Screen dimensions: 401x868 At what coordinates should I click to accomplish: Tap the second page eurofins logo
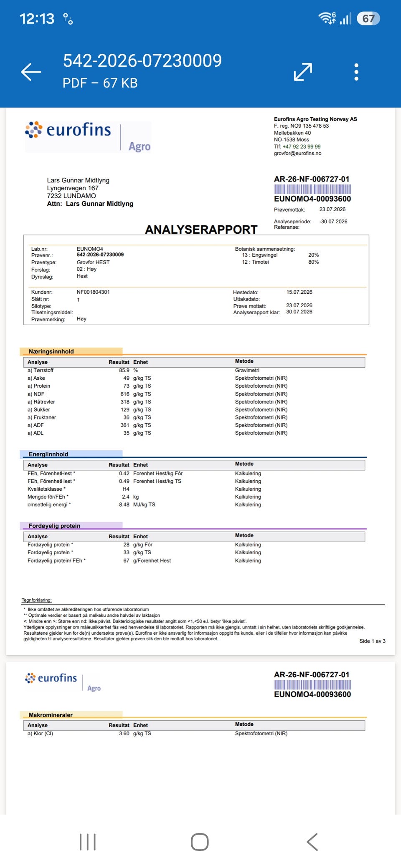(63, 681)
